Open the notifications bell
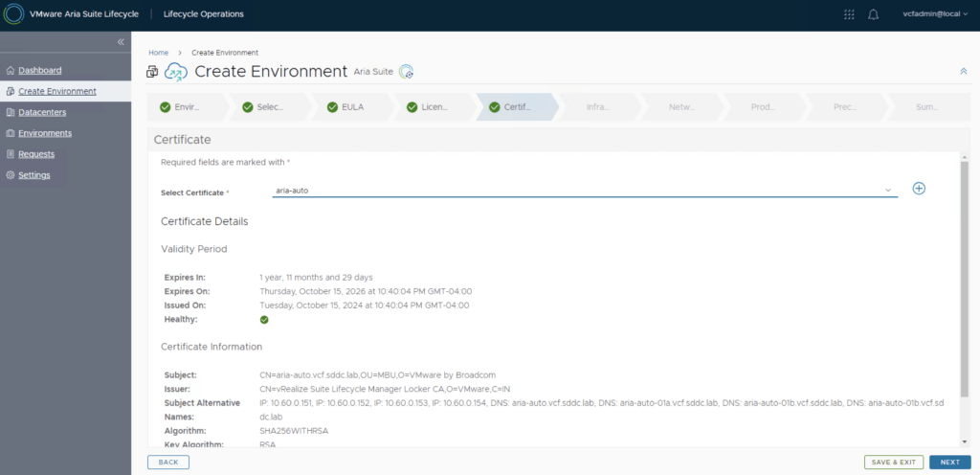 click(x=873, y=14)
